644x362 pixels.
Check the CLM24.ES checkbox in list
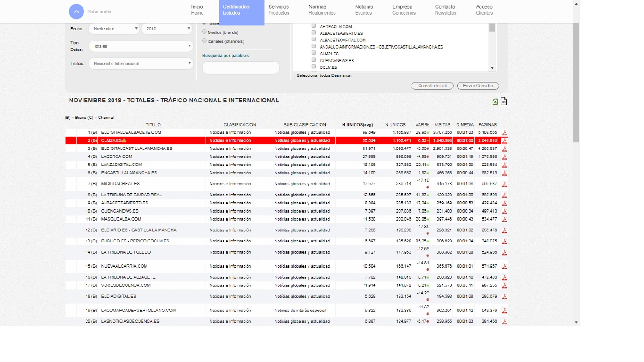point(314,53)
